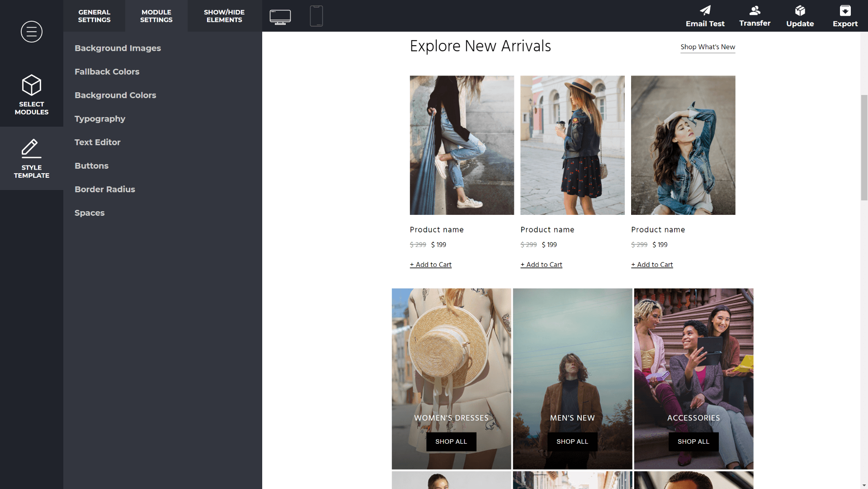Switch to Module Settings tab
868x489 pixels.
156,16
